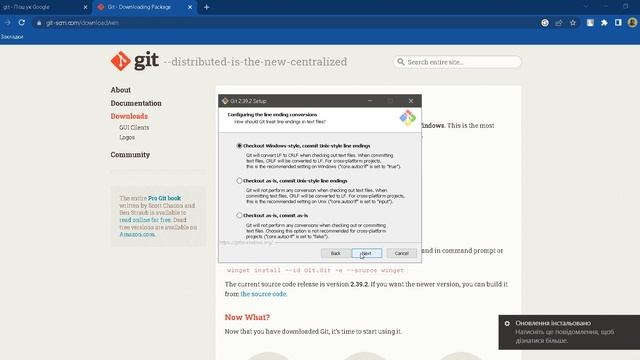Open the source code link
The width and height of the screenshot is (640, 360).
[264, 294]
